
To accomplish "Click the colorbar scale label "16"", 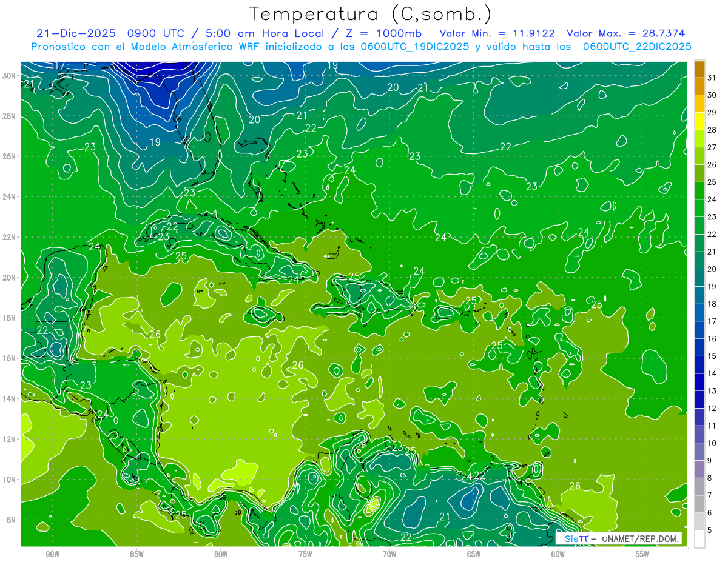I will (x=712, y=339).
